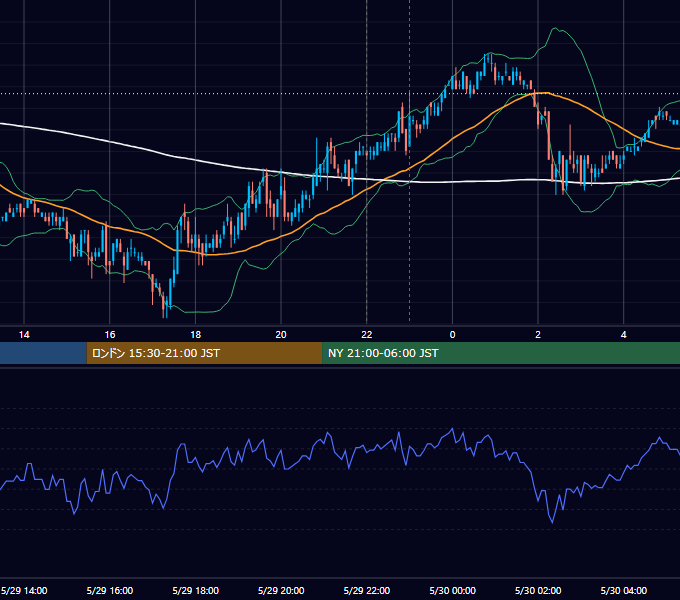Click the date label 5/30 04:00

[624, 590]
